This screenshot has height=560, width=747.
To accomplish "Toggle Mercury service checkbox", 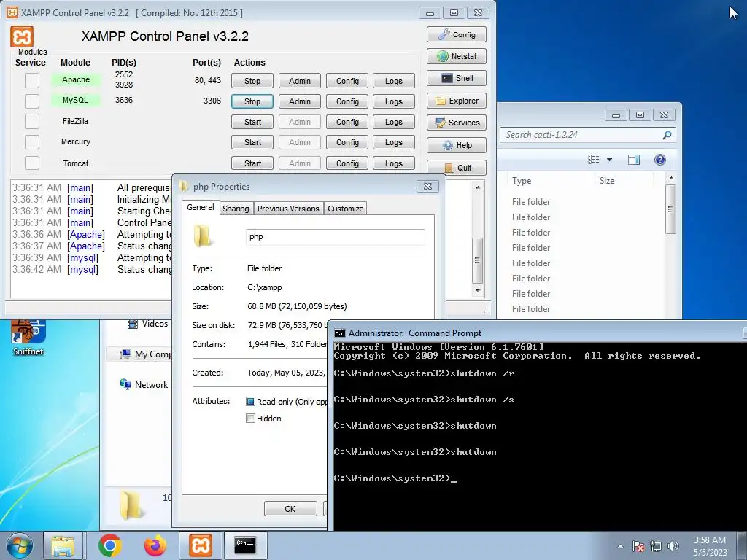I will point(32,141).
